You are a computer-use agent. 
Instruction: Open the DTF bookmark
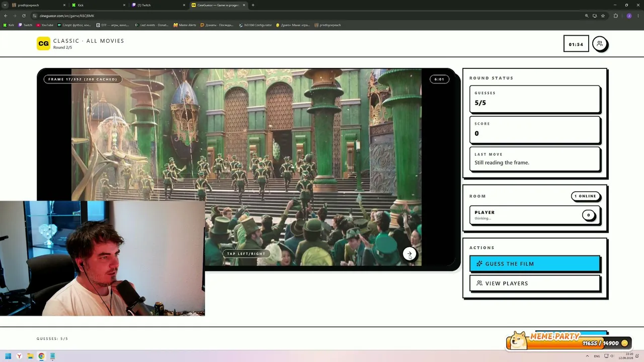114,25
